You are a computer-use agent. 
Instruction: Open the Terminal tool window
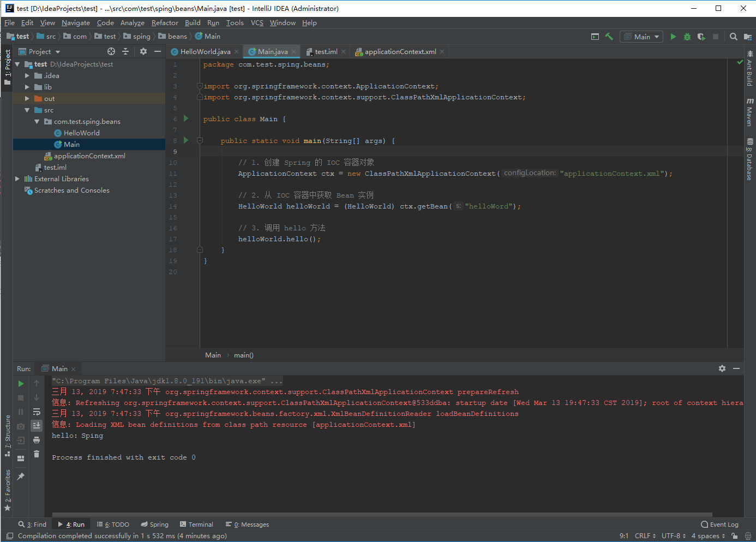(x=196, y=525)
